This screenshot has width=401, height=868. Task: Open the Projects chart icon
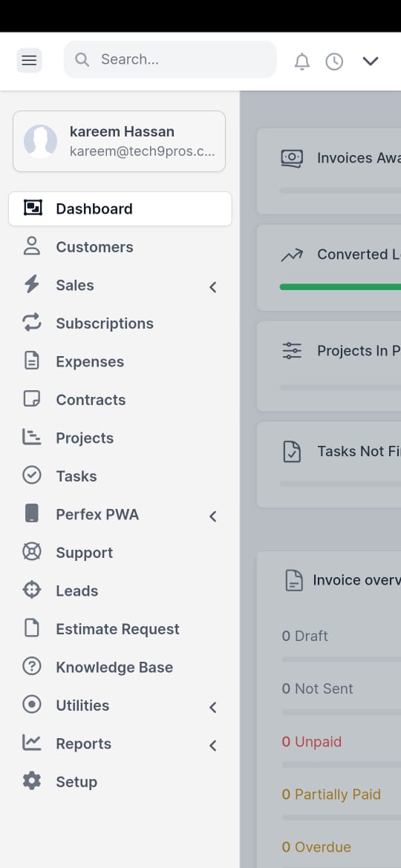(32, 437)
